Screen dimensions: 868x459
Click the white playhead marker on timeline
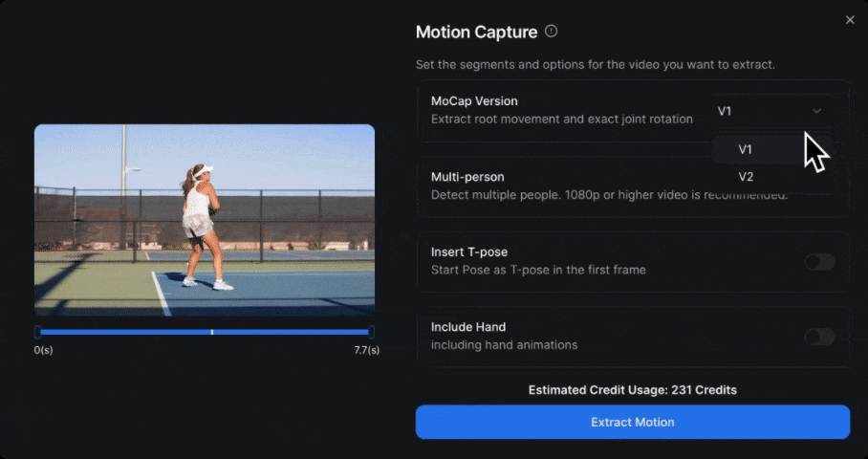pyautogui.click(x=211, y=332)
